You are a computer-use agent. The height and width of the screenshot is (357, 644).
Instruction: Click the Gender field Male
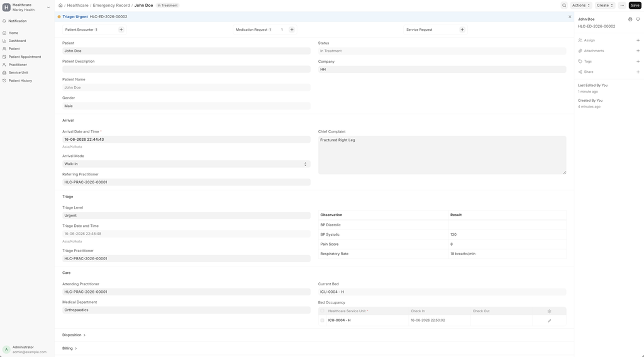186,106
